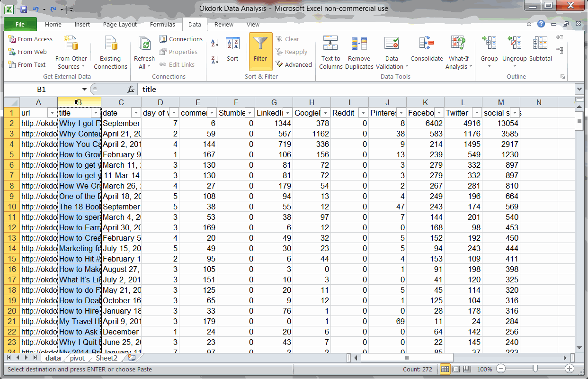Image resolution: width=588 pixels, height=379 pixels.
Task: Switch to the Formulas ribbon tab
Action: coord(162,24)
